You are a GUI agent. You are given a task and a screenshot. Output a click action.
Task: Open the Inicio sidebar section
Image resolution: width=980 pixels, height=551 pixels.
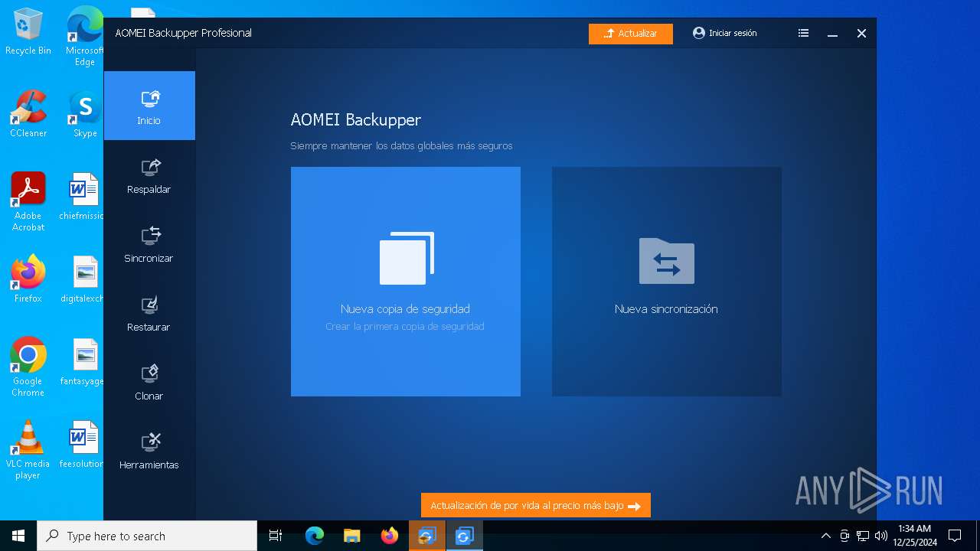tap(149, 106)
